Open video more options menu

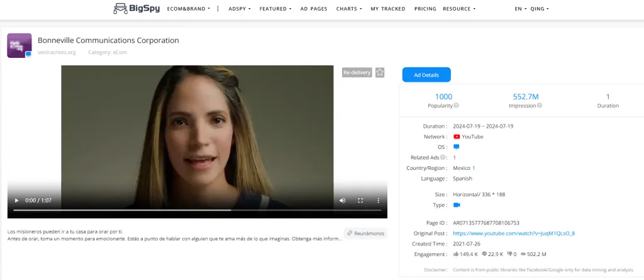coord(378,201)
